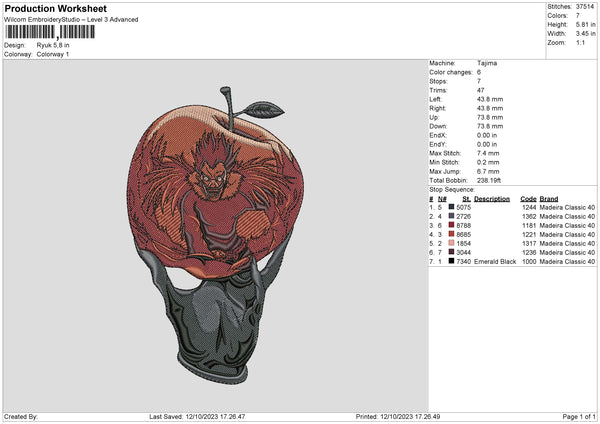
Task: Click the Left value 43.8 mm
Action: [490, 99]
